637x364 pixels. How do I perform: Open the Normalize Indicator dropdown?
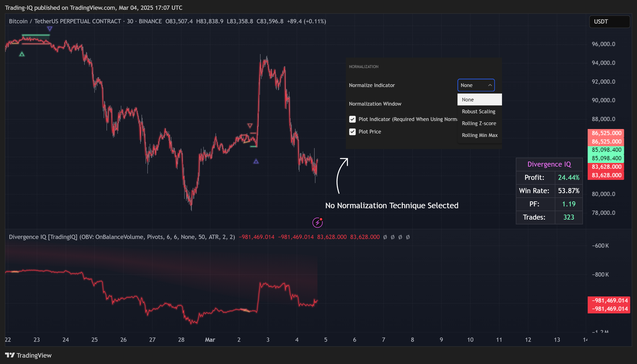(x=476, y=85)
